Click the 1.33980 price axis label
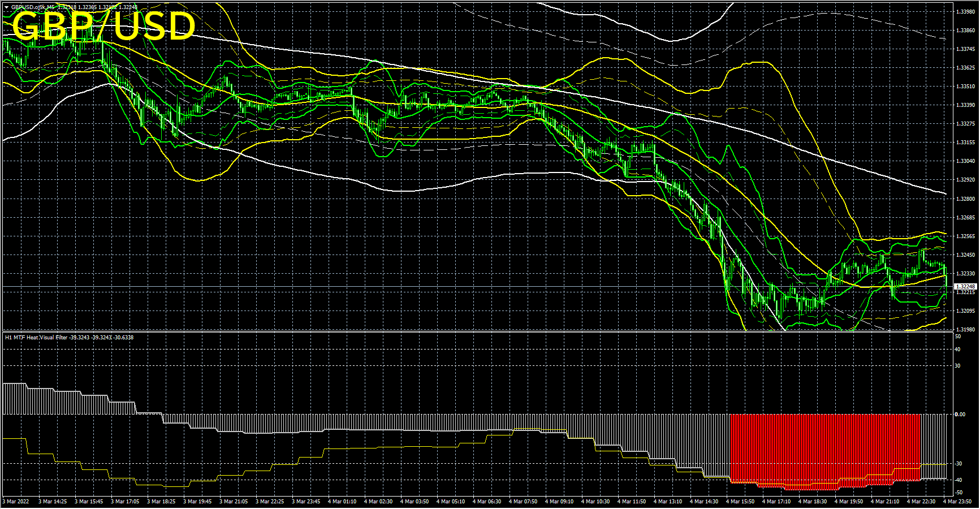The width and height of the screenshot is (980, 509). (x=965, y=12)
